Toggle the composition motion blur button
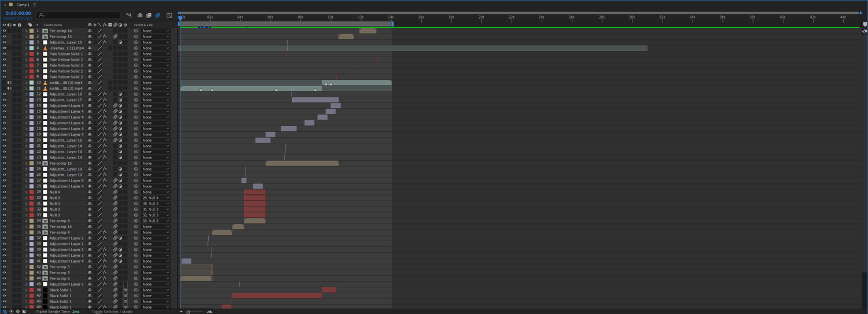This screenshot has height=314, width=868. click(157, 16)
